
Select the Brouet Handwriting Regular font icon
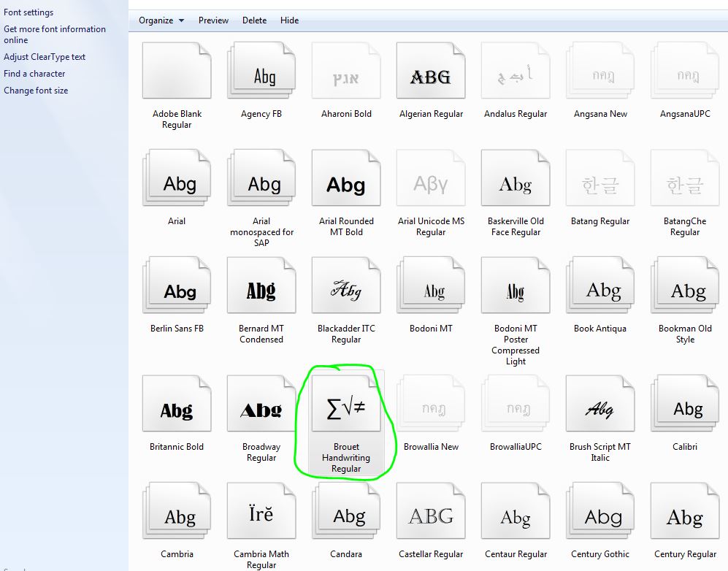346,410
